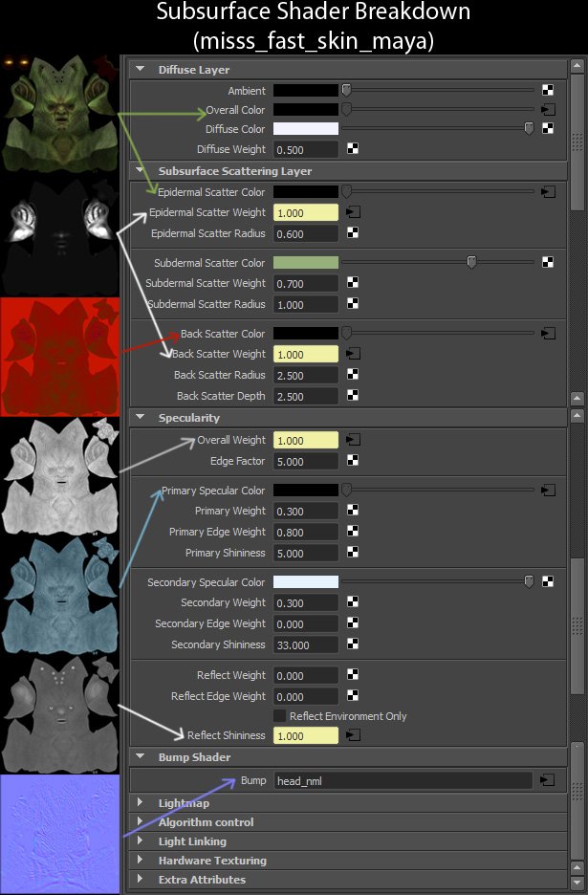Viewport: 588px width, 895px height.
Task: Click the map button for Primary Shininess
Action: point(353,552)
